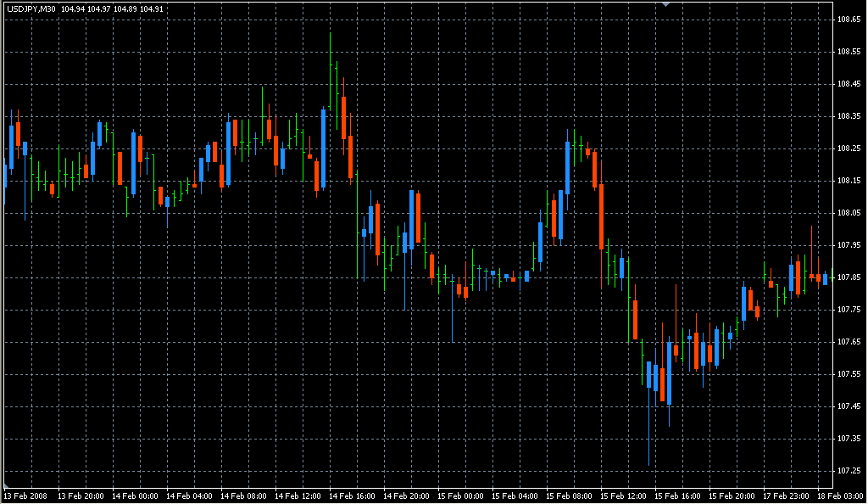Image resolution: width=868 pixels, height=504 pixels.
Task: Click the 15 Feb 04:00 time label
Action: [x=515, y=496]
